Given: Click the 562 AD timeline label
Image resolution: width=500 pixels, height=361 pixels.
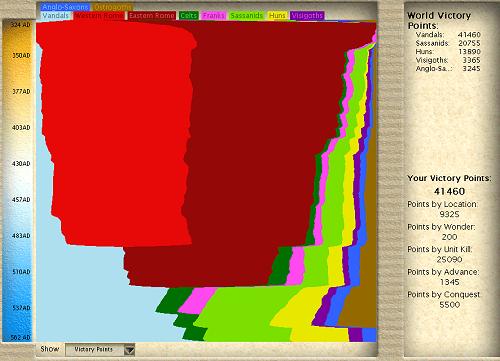Looking at the screenshot, I should [x=20, y=337].
